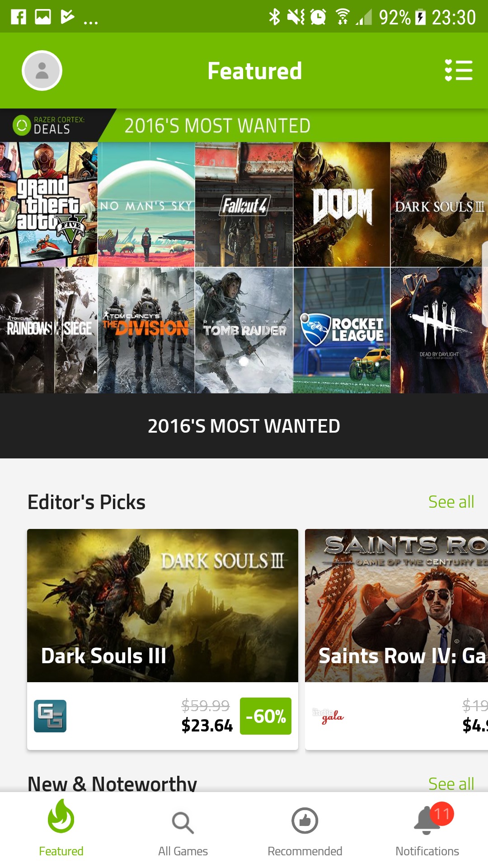
Task: Select the Rocket League cover
Action: point(342,330)
